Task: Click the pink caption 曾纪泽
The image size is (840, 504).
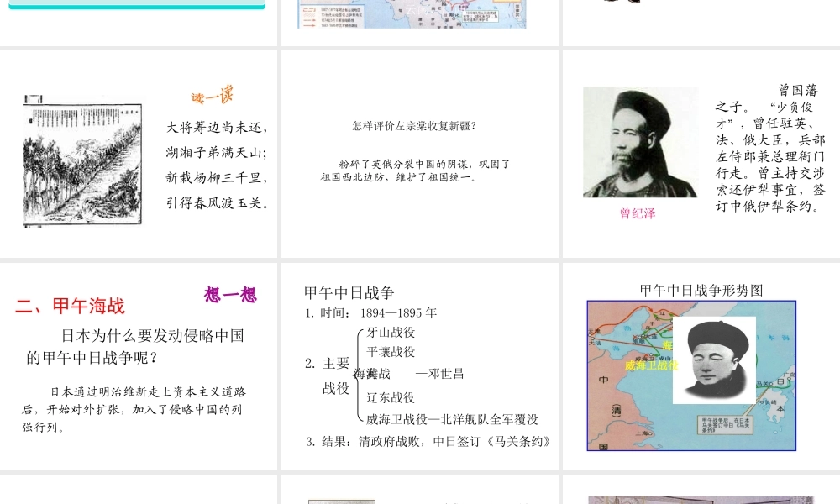Action: tap(638, 213)
